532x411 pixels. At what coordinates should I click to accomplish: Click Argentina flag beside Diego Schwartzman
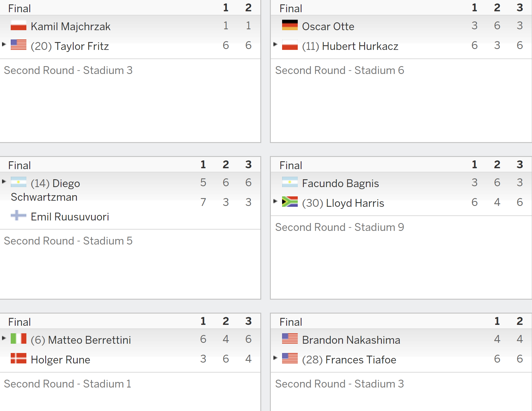click(18, 182)
